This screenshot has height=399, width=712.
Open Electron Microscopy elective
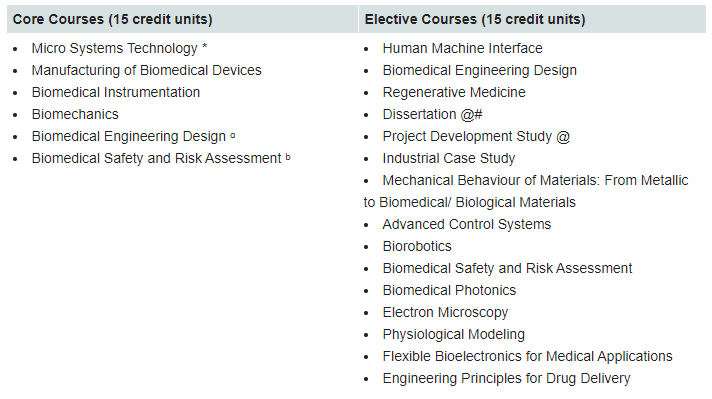coord(445,312)
